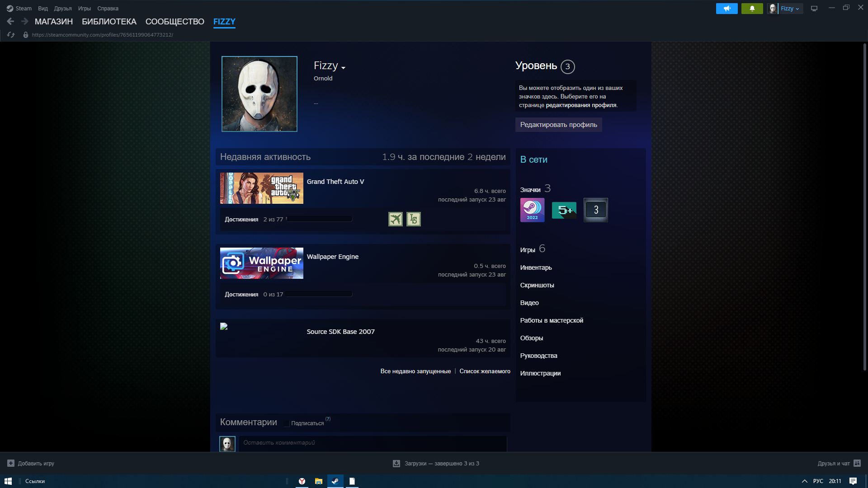Image resolution: width=868 pixels, height=488 pixels.
Task: Open the Друзья menu
Action: click(63, 9)
